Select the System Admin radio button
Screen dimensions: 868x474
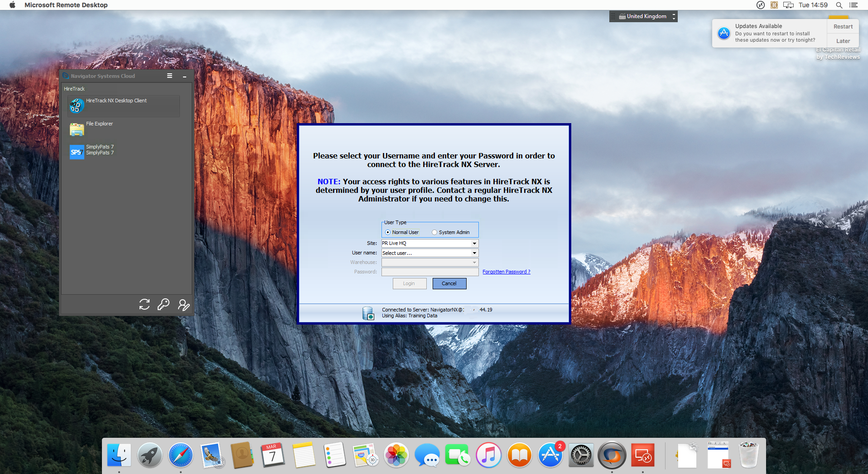point(434,233)
